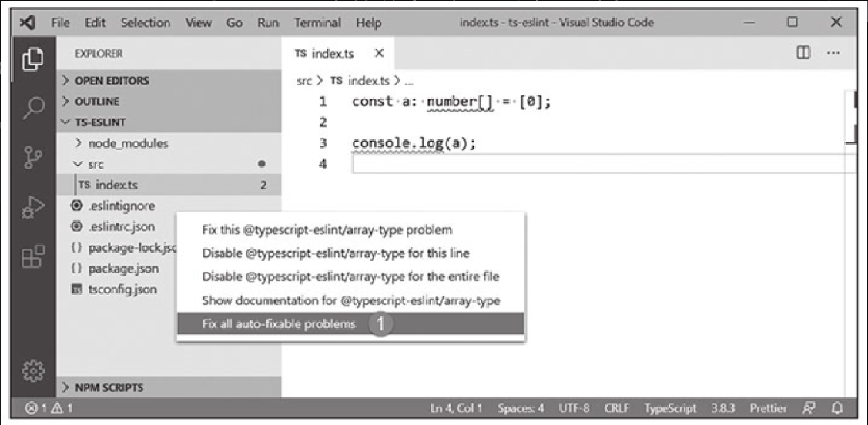Expand the node_modules folder

[168, 143]
